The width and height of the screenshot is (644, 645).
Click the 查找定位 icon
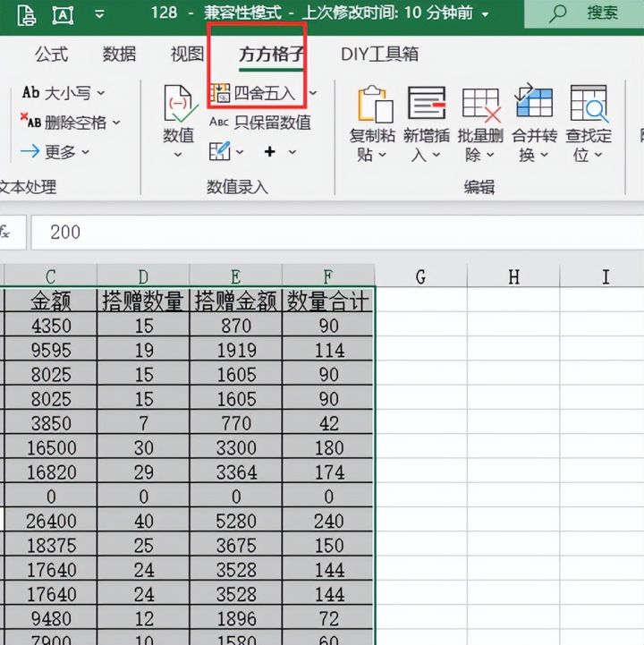(589, 103)
